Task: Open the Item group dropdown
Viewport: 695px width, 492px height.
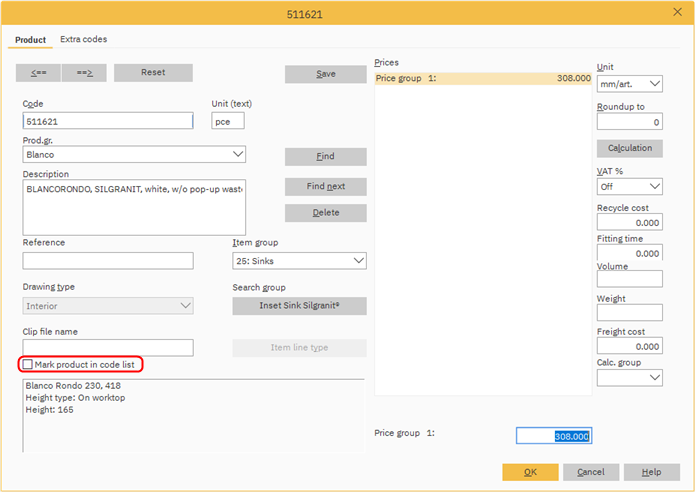Action: click(x=358, y=261)
